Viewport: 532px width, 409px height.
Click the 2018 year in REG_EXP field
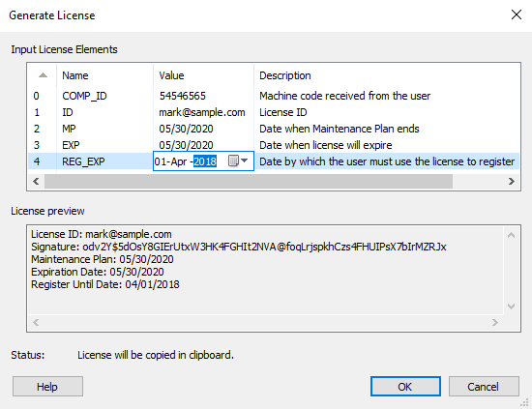tap(205, 161)
